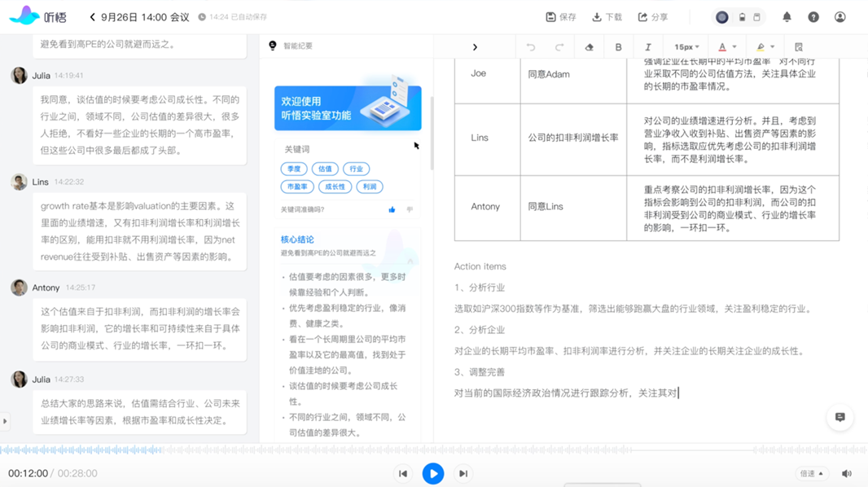Click the 分享 share button
This screenshot has height=487, width=868.
coord(653,17)
